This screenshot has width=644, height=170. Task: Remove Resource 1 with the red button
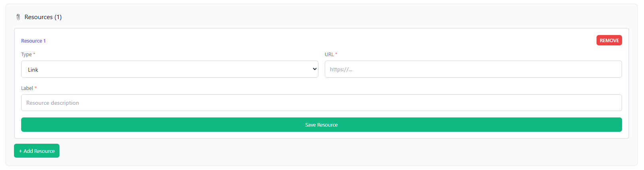(x=609, y=40)
